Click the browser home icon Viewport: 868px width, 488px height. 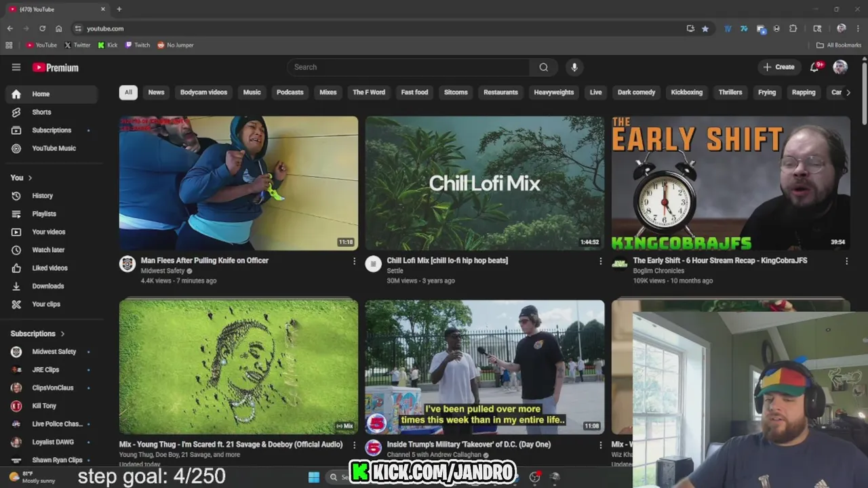pyautogui.click(x=59, y=28)
